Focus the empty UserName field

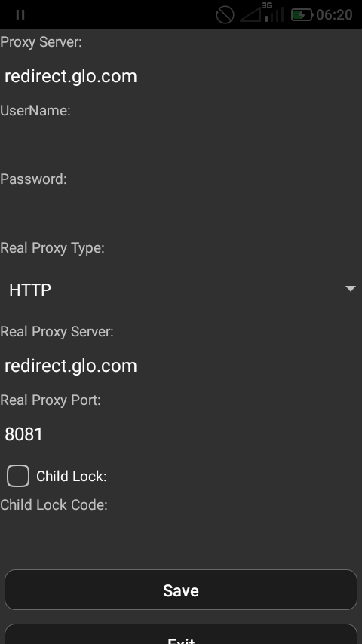point(181,146)
